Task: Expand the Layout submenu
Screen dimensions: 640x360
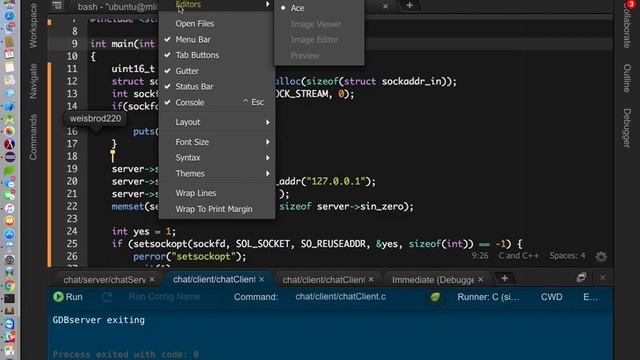Action: coord(217,122)
